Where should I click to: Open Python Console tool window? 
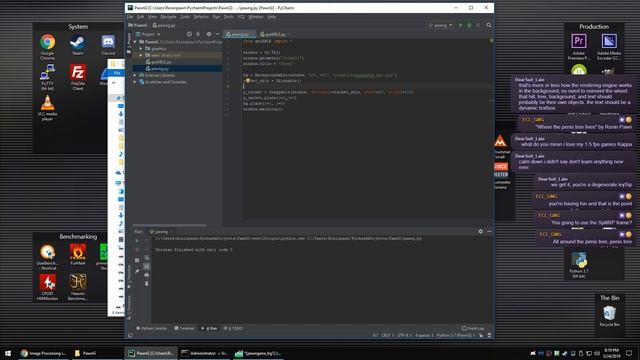[151, 328]
